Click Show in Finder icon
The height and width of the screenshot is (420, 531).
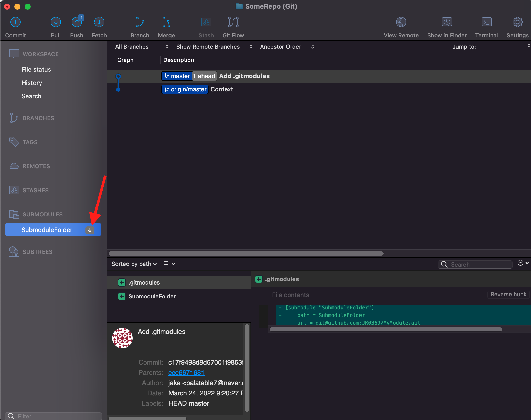click(x=447, y=23)
